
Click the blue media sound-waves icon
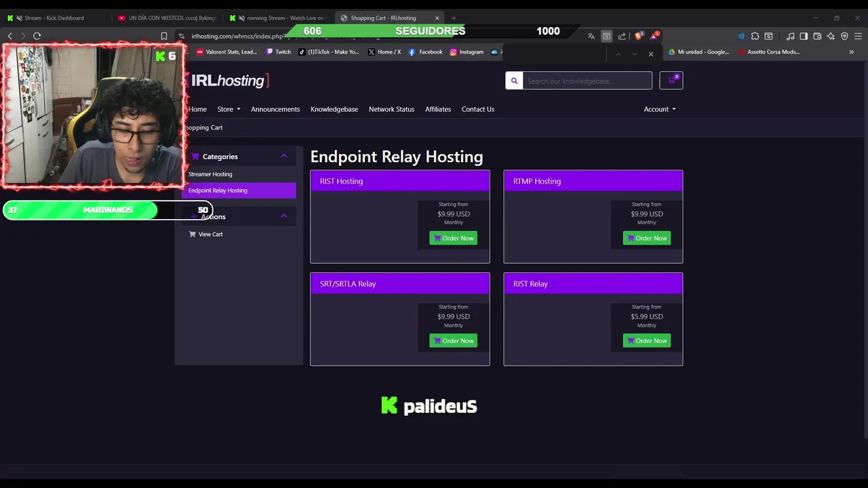pyautogui.click(x=741, y=36)
